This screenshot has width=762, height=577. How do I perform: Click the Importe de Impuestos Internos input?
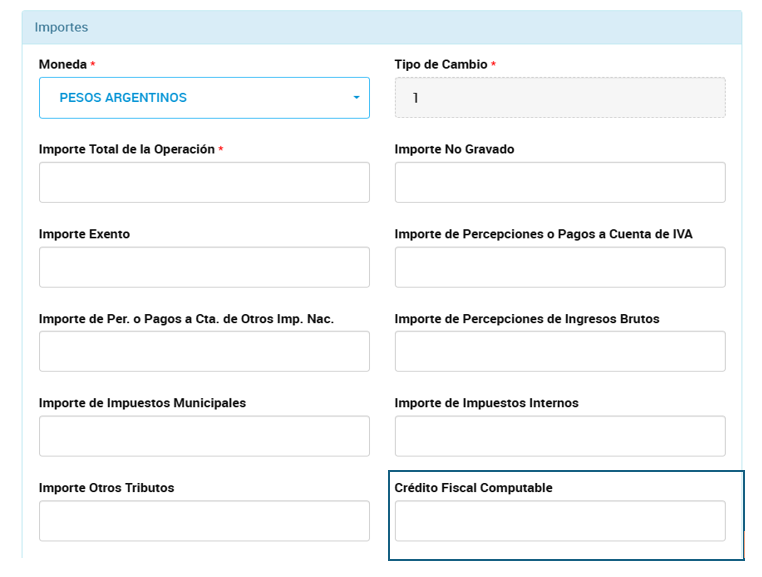pyautogui.click(x=560, y=436)
